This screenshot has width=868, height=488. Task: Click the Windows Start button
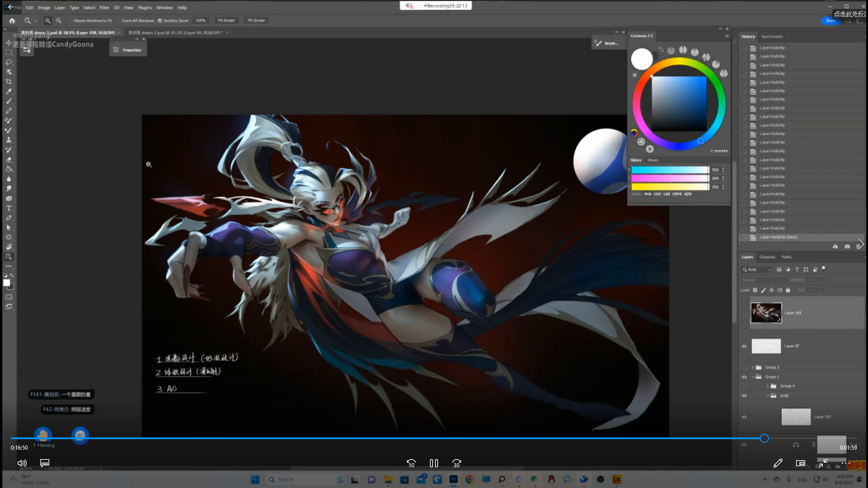[255, 479]
